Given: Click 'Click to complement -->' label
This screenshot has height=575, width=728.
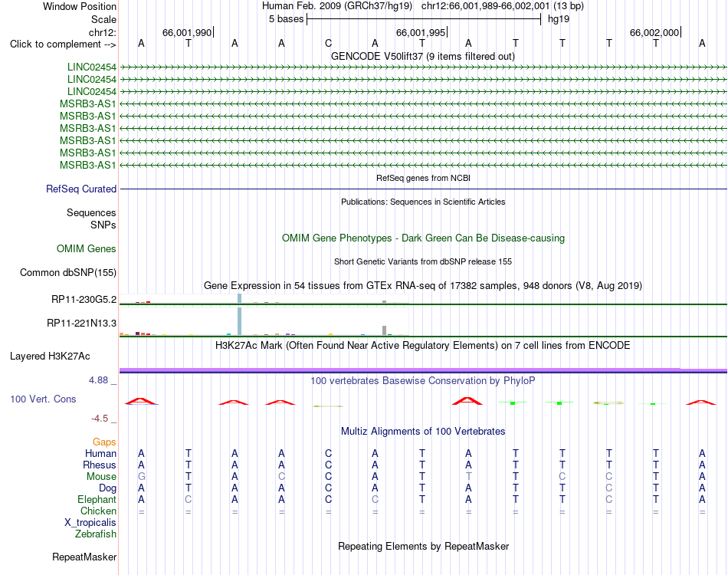Looking at the screenshot, I should [x=63, y=44].
